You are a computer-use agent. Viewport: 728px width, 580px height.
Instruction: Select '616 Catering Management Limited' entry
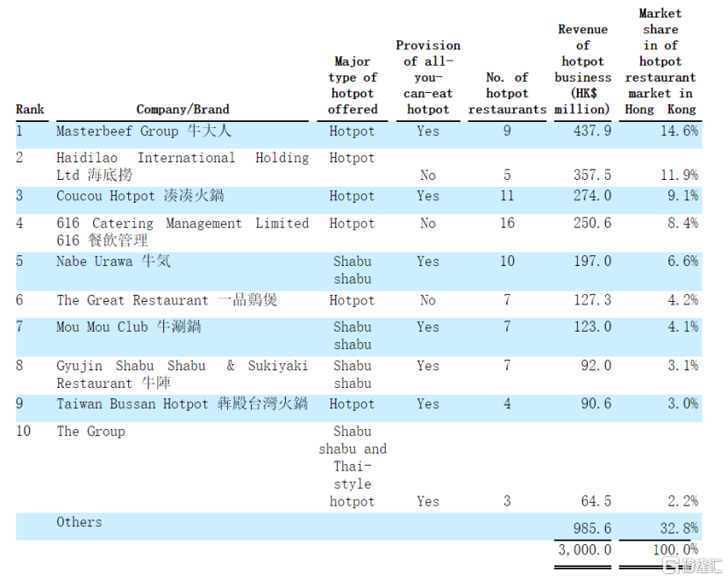click(182, 232)
